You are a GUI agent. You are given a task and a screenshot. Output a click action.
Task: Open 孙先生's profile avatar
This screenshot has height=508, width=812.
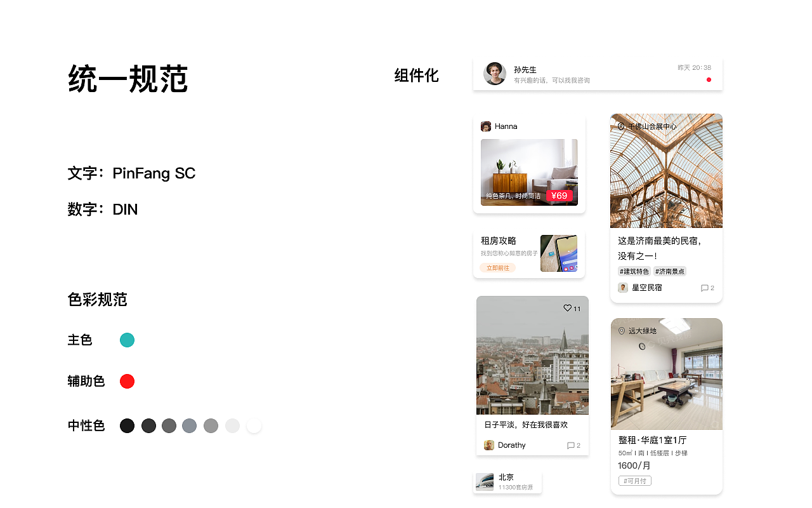tap(495, 74)
